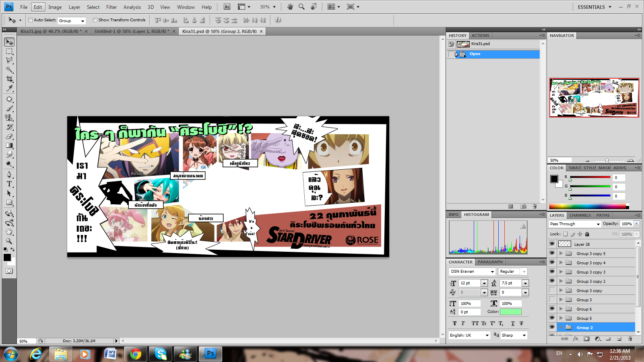Check Show Transform Controls
Screen dimensions: 644x362
click(x=95, y=20)
